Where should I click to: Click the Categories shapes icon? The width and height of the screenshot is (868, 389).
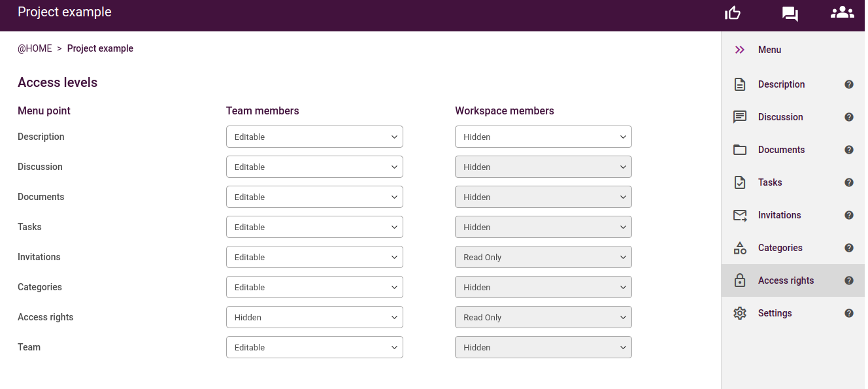(x=740, y=248)
